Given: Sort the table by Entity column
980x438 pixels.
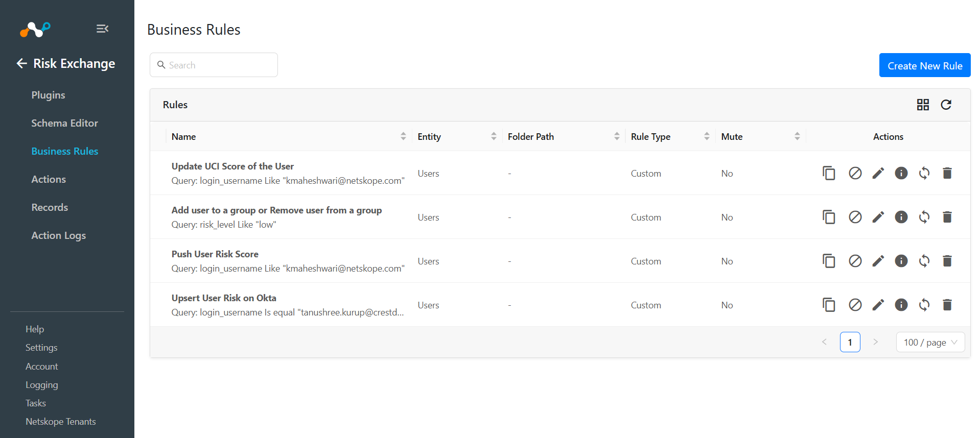Looking at the screenshot, I should point(494,136).
